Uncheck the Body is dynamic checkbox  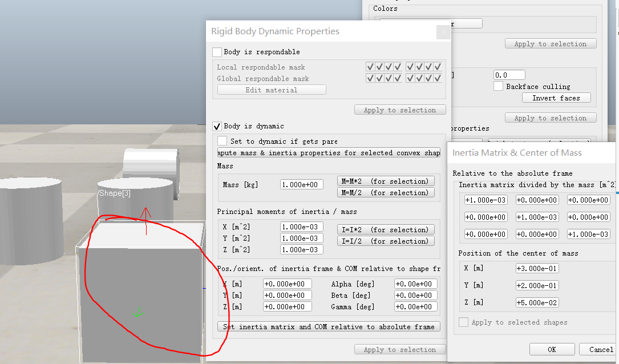coord(217,126)
